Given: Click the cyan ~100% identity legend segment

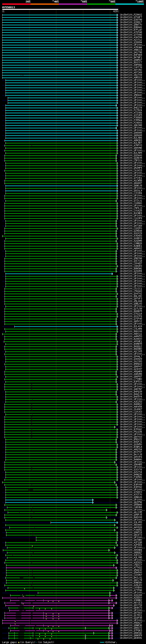Looking at the screenshot, I should tap(130, 4).
